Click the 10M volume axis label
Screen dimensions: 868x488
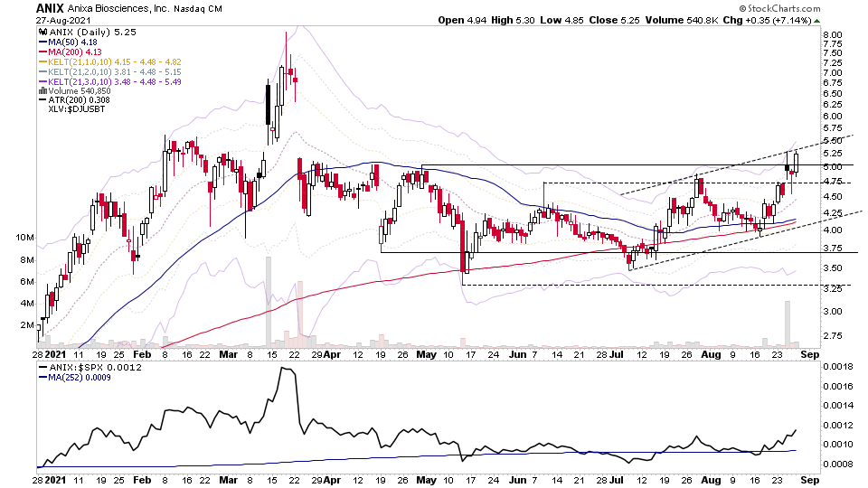[25, 238]
